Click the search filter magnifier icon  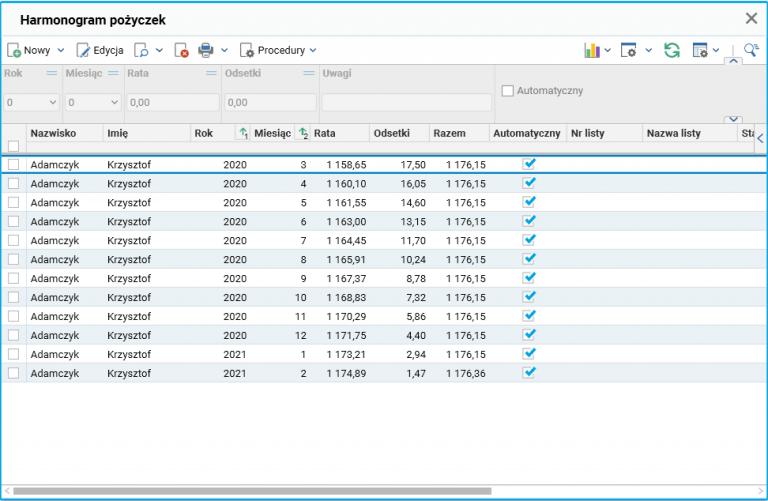(x=751, y=49)
